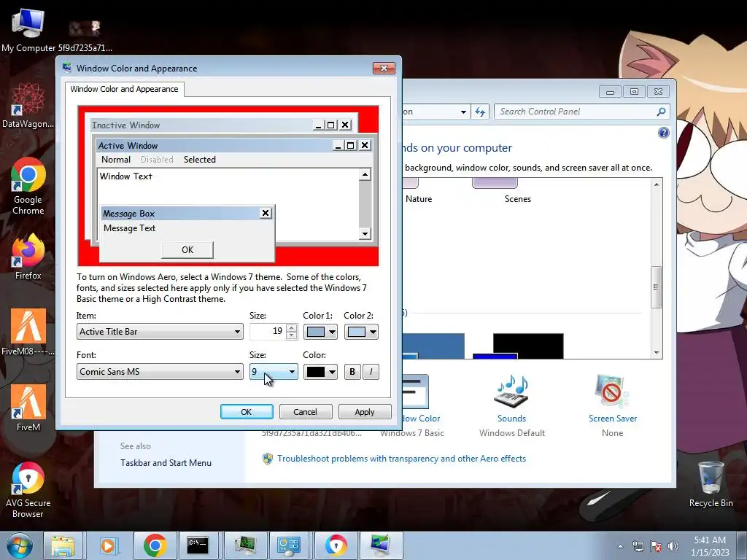Open the font Color dropdown arrow

[x=332, y=372]
